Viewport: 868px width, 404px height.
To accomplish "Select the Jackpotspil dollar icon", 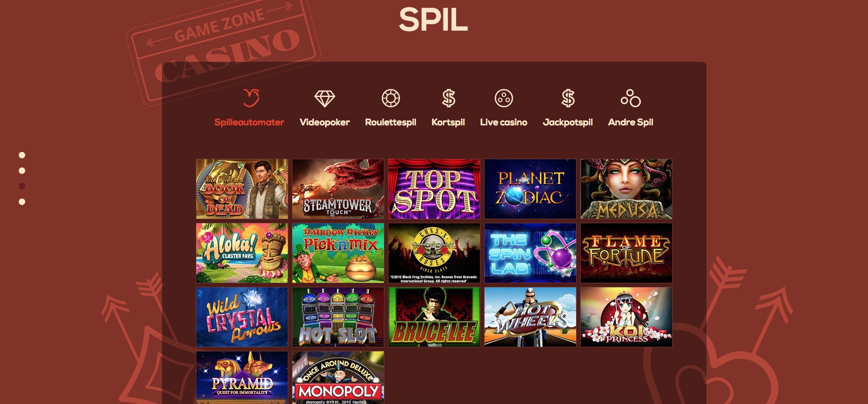I will [x=568, y=98].
